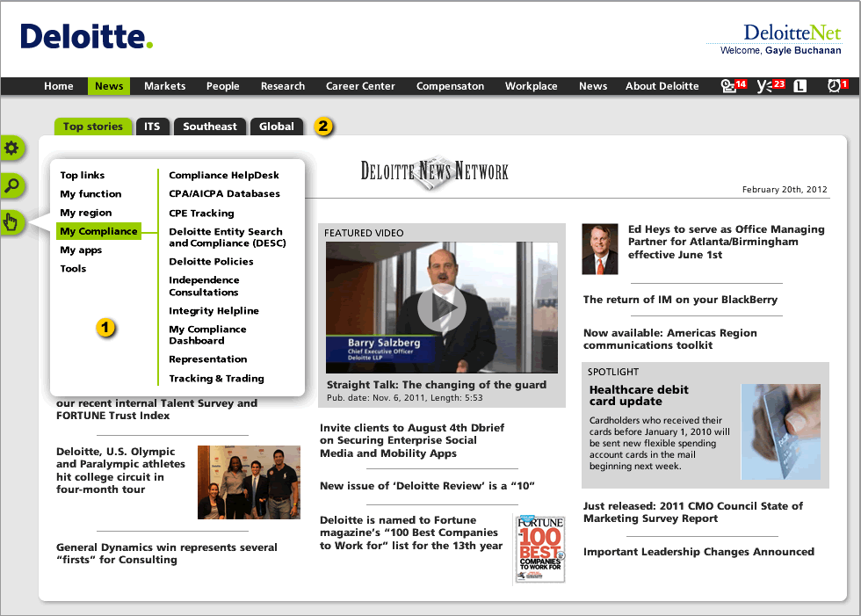Viewport: 861px width, 616px height.
Task: Click the Fortune 100 Best magazine cover
Action: [540, 548]
